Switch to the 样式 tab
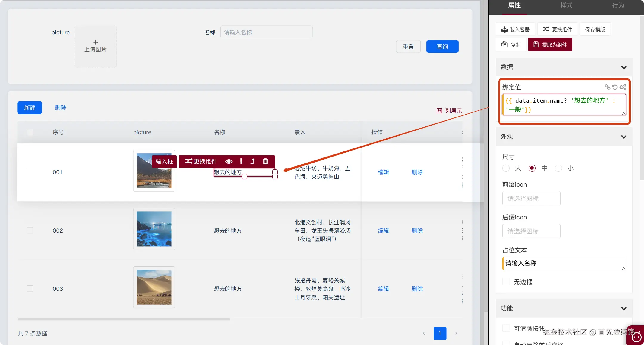The image size is (644, 345). [566, 5]
